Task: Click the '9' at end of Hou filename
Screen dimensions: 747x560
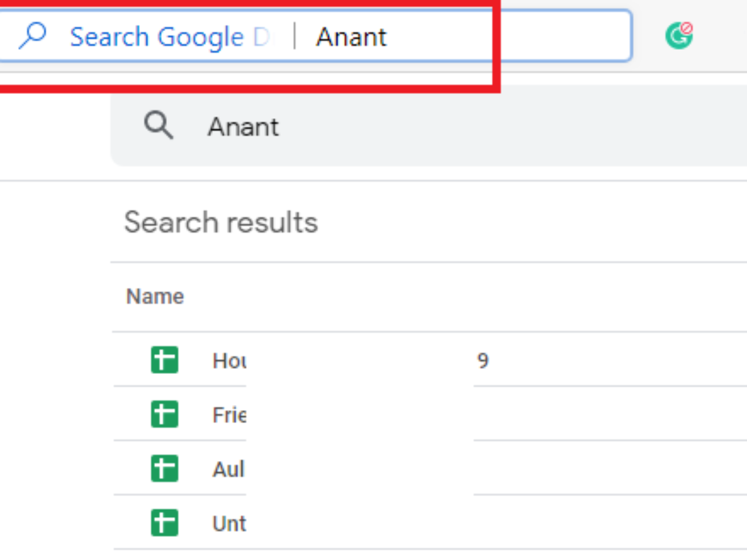Action: click(483, 360)
